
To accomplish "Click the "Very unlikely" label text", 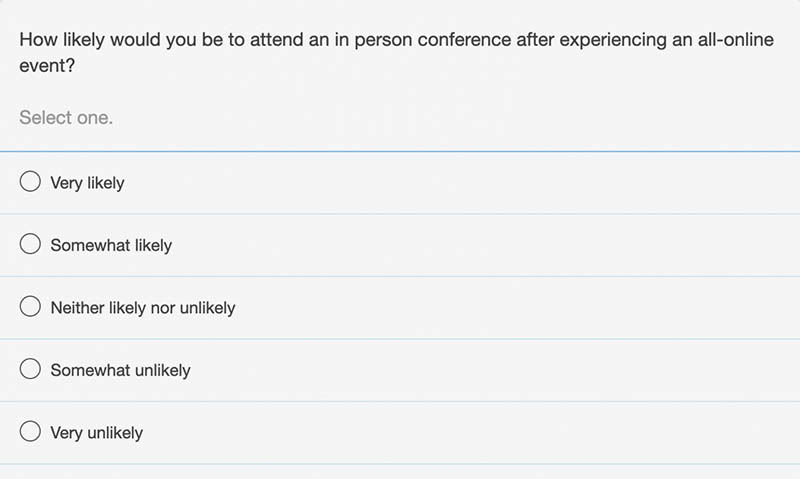I will pos(96,433).
